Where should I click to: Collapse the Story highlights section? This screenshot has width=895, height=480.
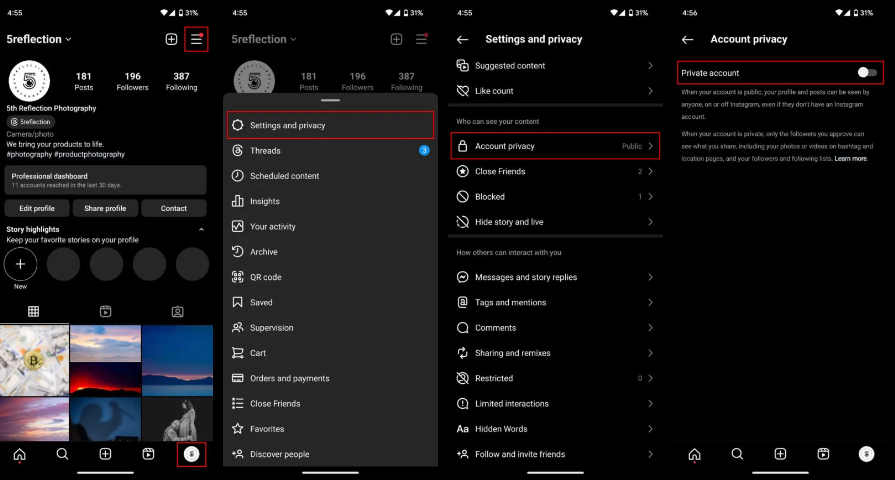pos(201,229)
